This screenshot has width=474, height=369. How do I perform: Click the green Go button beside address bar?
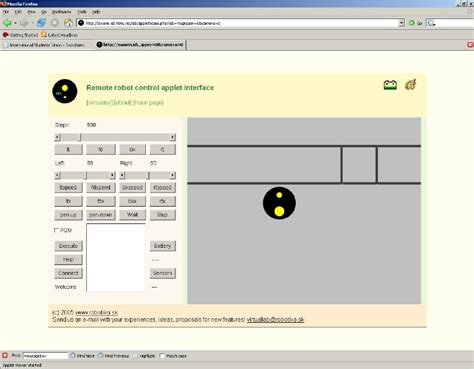[415, 23]
